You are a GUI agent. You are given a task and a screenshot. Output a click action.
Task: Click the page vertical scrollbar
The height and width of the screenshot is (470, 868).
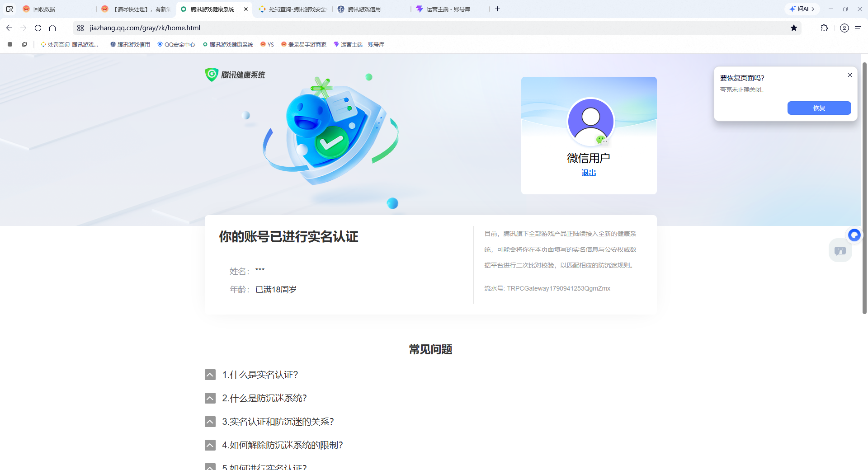tap(864, 188)
